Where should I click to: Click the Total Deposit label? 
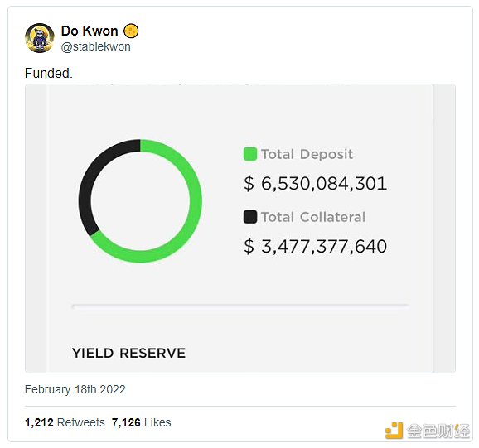click(307, 154)
